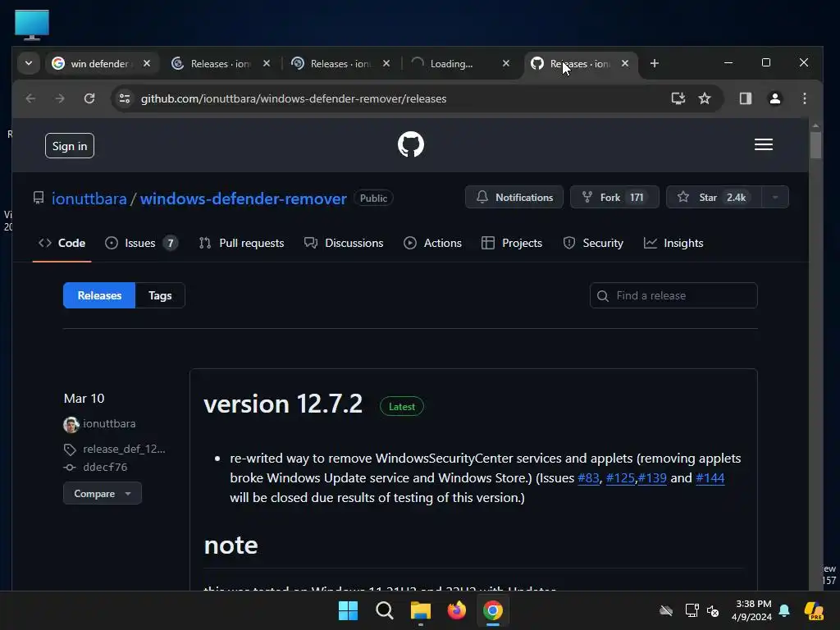Open the GitHub logo home link

411,144
